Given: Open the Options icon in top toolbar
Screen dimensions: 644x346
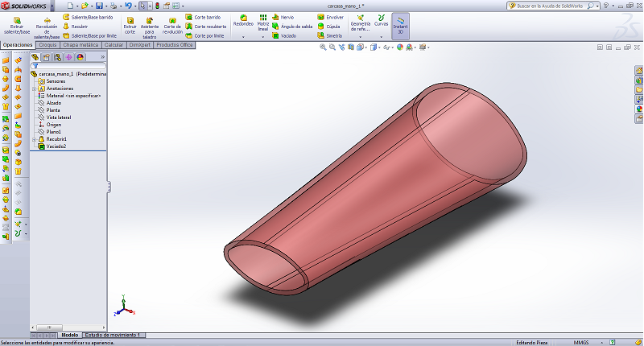Looking at the screenshot, I should (x=175, y=6).
